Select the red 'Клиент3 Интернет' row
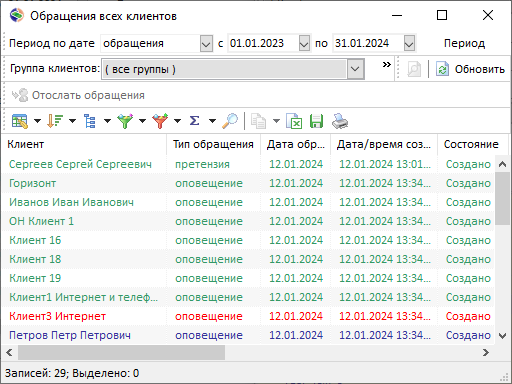The height and width of the screenshot is (384, 512). [x=248, y=316]
